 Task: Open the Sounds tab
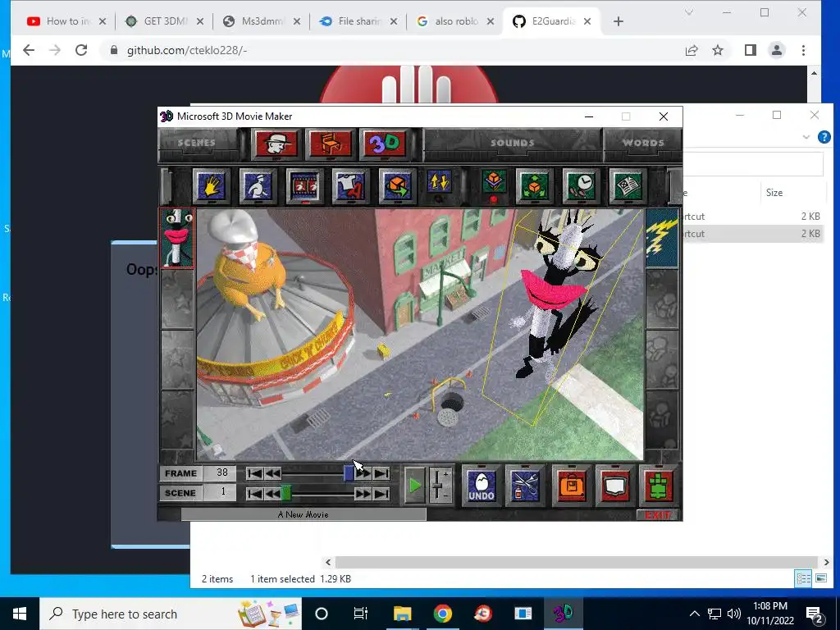tap(513, 143)
